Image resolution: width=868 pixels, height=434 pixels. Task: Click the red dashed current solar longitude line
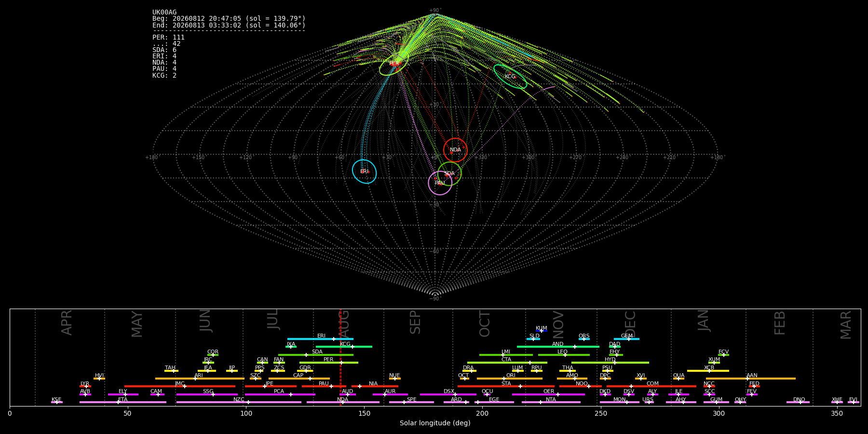[x=340, y=357]
